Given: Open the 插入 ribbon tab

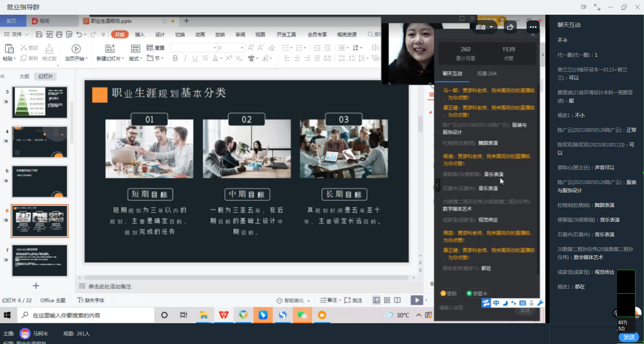Looking at the screenshot, I should [140, 35].
